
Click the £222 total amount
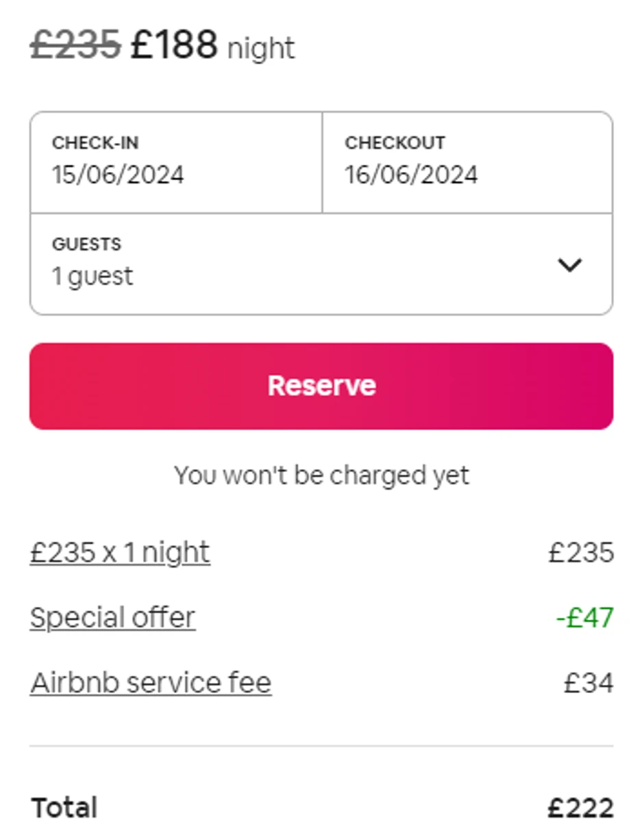tap(580, 808)
